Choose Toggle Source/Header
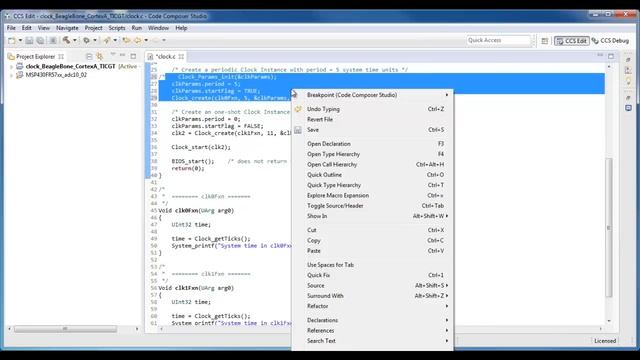This screenshot has height=360, width=640. tap(372, 206)
